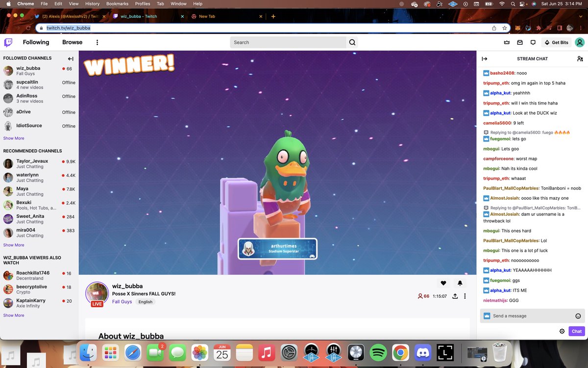Screen dimensions: 588x368
Task: Click the search magnifier button
Action: (x=352, y=42)
